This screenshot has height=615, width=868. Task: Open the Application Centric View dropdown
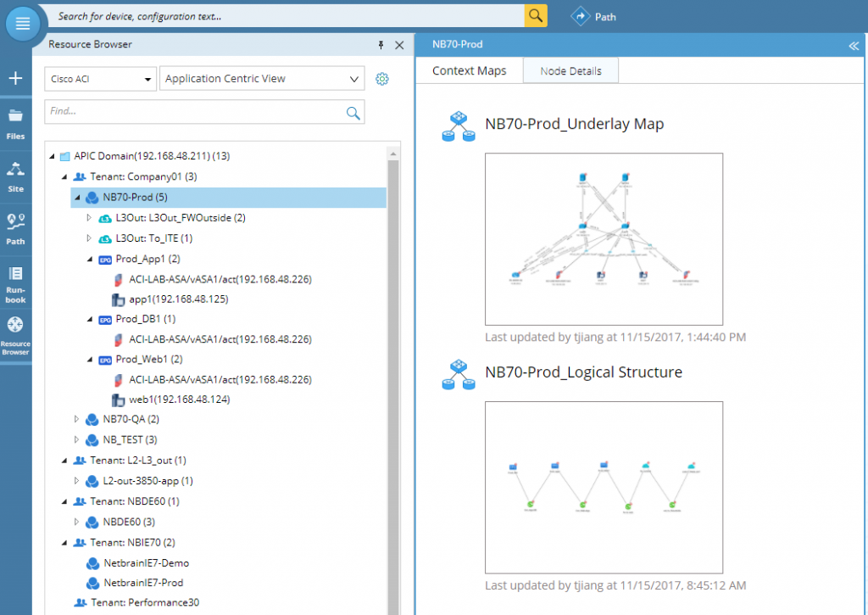(x=262, y=79)
